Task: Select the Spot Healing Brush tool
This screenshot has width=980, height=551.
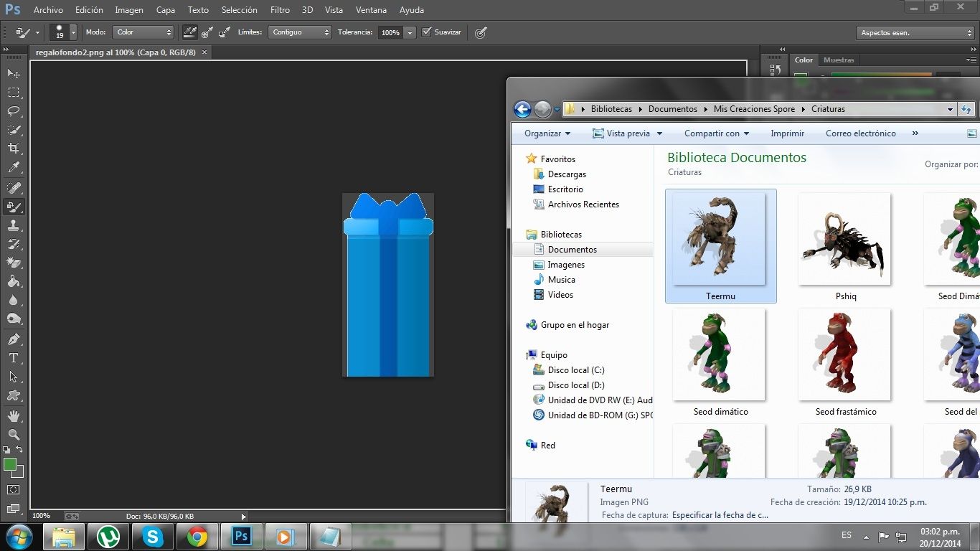Action: point(14,188)
